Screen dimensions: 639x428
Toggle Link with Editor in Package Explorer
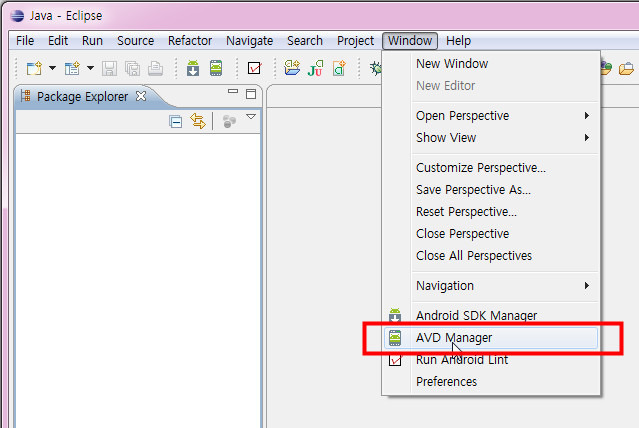(x=198, y=121)
